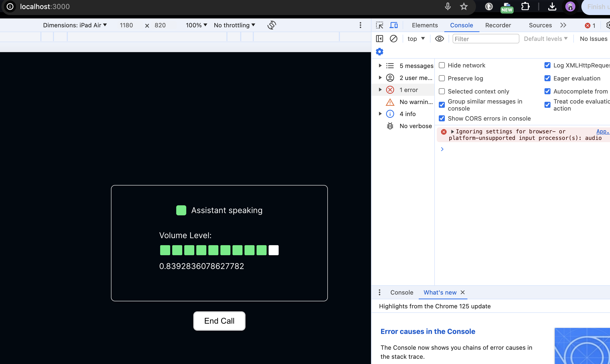Image resolution: width=610 pixels, height=364 pixels.
Task: Open the Sources tab
Action: tap(540, 25)
